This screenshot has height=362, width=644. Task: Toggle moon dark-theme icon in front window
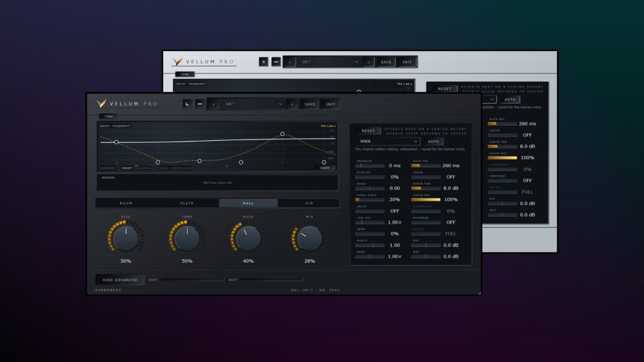coord(187,104)
